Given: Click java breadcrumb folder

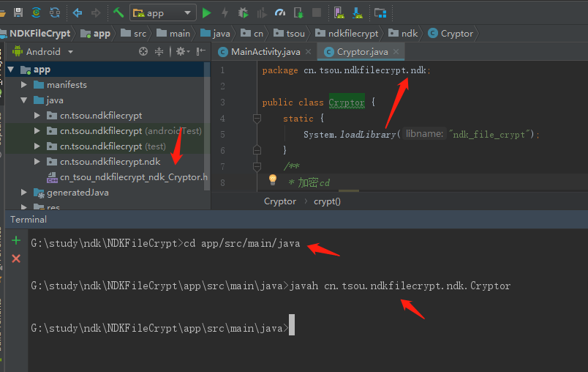Looking at the screenshot, I should [215, 34].
